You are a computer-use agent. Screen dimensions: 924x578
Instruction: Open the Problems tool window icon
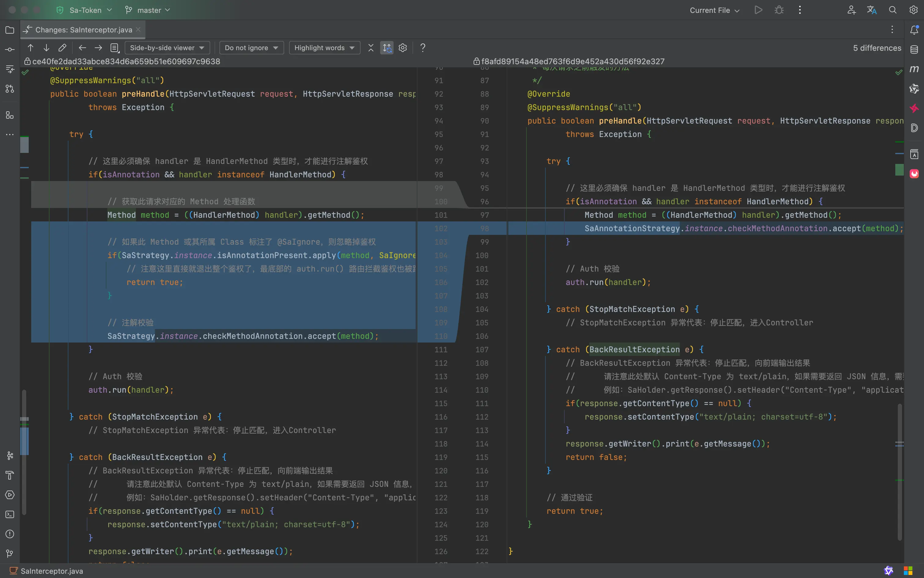coord(10,534)
